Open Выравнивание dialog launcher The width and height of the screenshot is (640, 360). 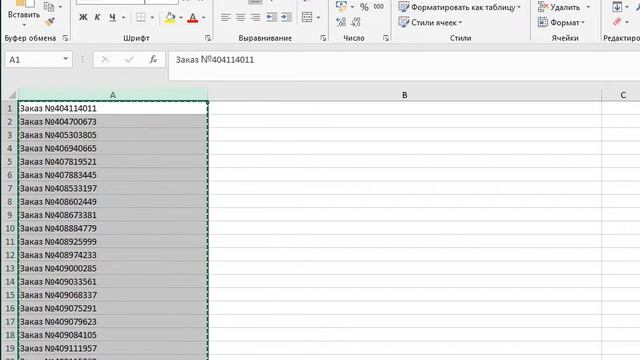(323, 38)
